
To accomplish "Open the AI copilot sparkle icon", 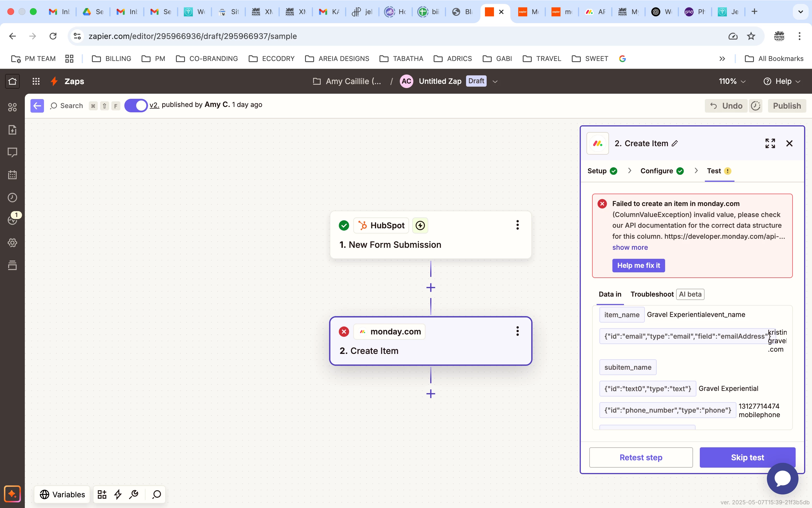I will 12,494.
